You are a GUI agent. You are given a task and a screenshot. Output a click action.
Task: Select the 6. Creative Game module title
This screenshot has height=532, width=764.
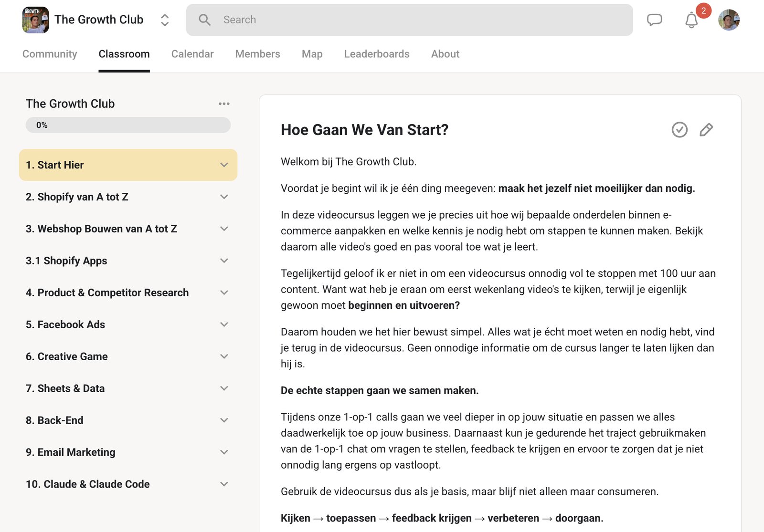coord(67,357)
